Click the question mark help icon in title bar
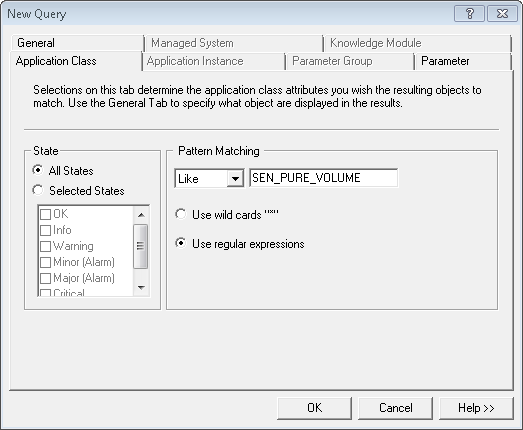Screen dimensions: 523x430 click(x=469, y=14)
